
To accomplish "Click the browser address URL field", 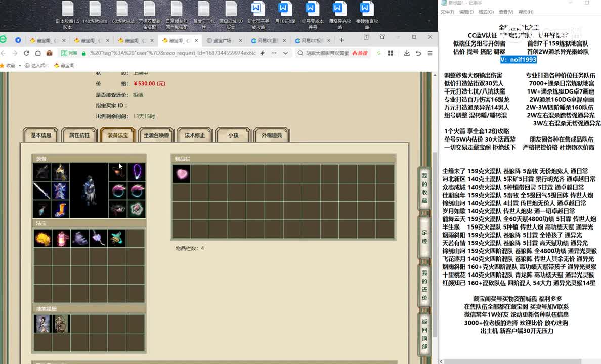I will 173,53.
